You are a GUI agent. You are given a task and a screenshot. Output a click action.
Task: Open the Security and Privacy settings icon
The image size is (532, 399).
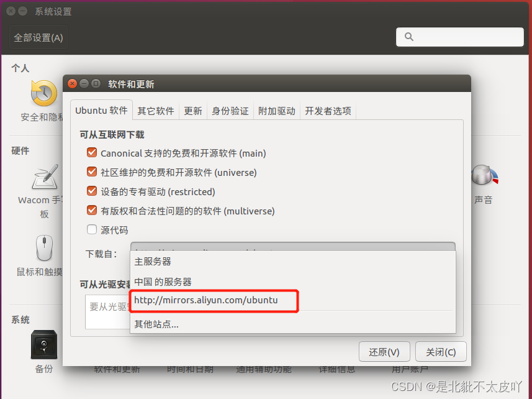click(x=44, y=93)
